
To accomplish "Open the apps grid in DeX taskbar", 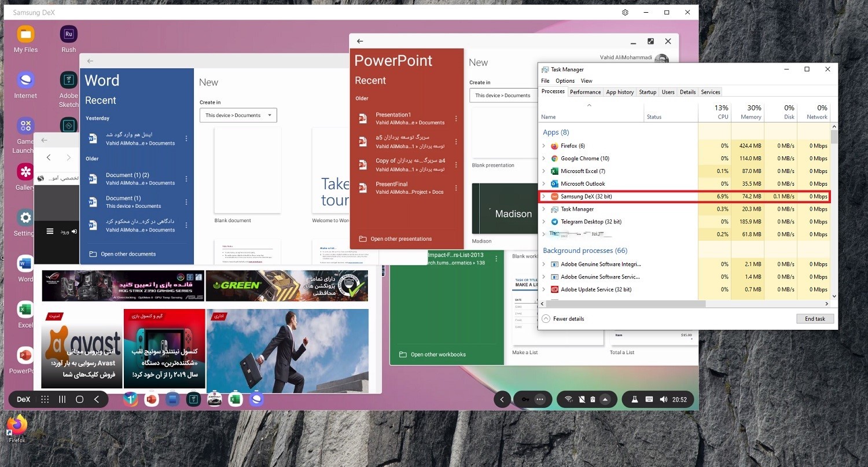I will tap(45, 399).
